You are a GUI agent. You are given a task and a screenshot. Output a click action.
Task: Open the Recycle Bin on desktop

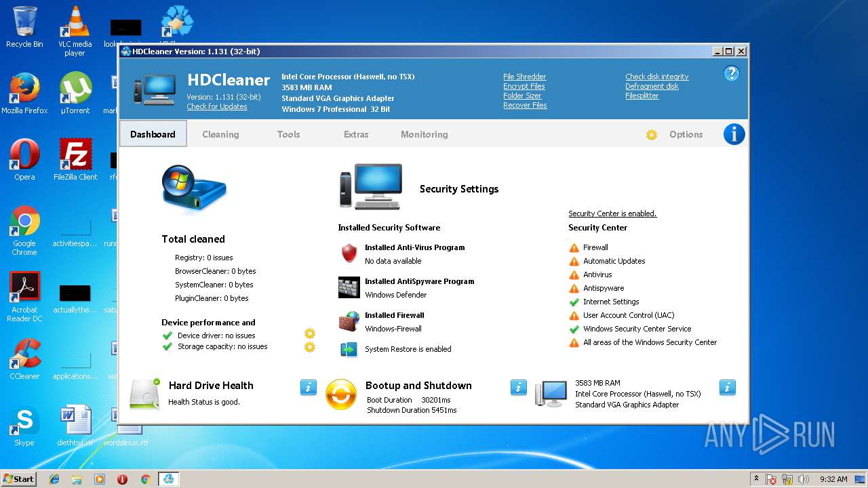pos(24,27)
